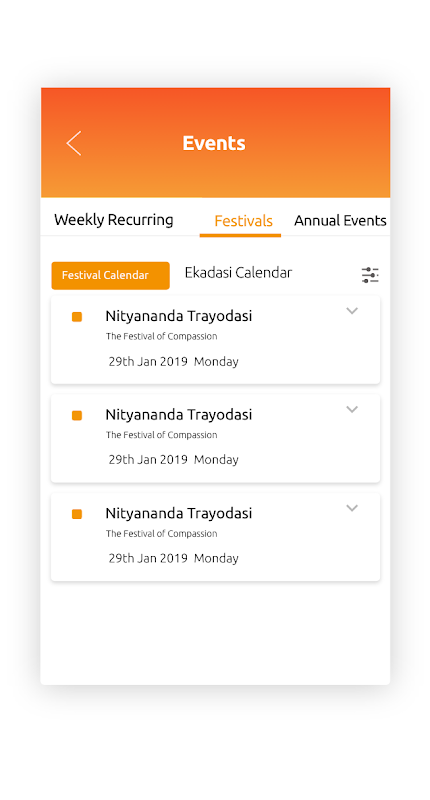Select the Festival Calendar button
This screenshot has height=800, width=430.
pyautogui.click(x=111, y=276)
